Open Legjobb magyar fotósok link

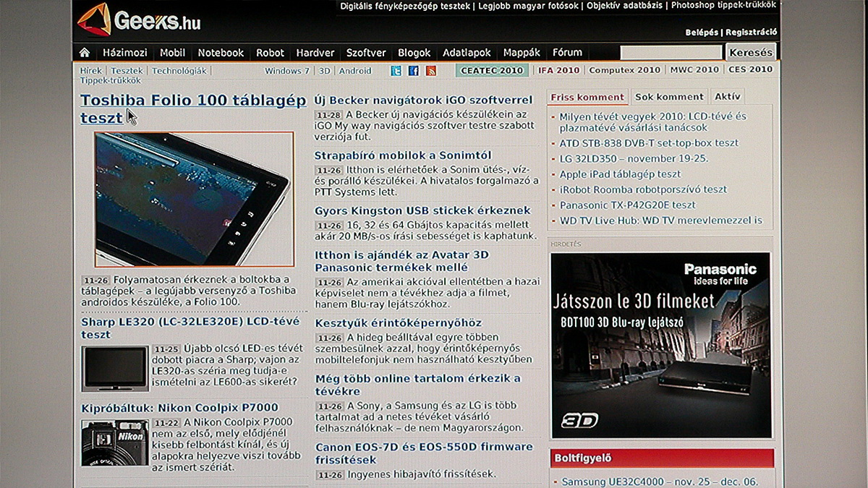[529, 6]
